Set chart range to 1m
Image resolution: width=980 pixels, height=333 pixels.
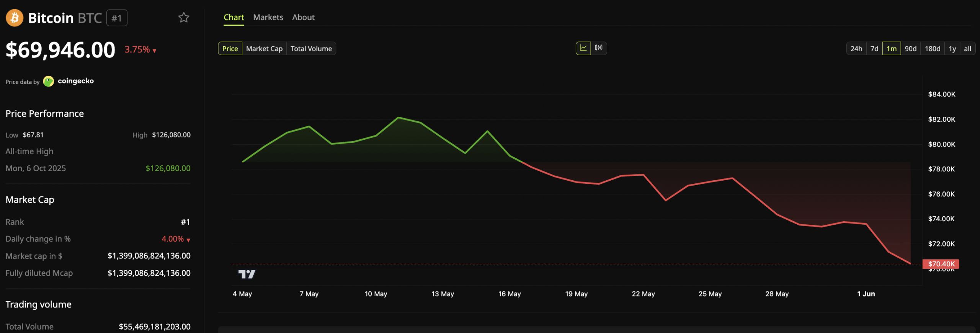892,49
